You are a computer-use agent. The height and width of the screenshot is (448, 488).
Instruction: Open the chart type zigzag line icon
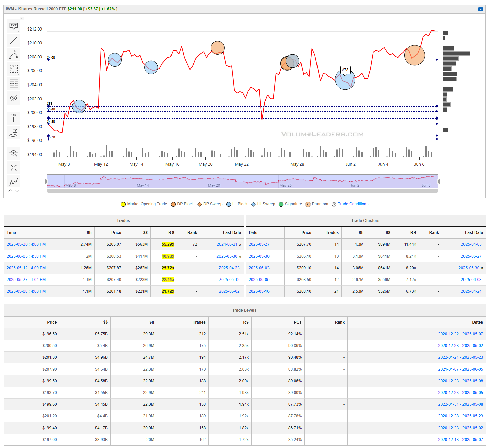(14, 182)
